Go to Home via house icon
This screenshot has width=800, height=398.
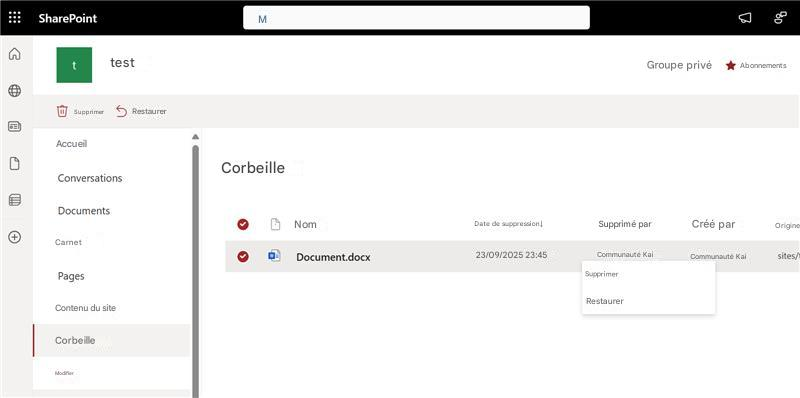coord(15,54)
